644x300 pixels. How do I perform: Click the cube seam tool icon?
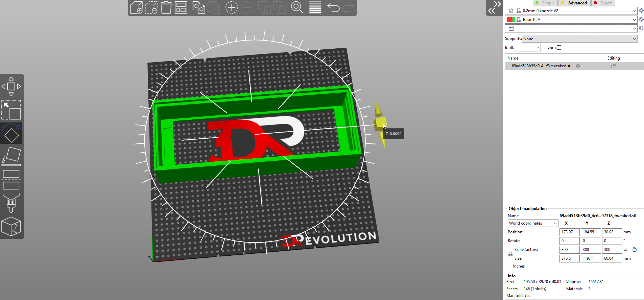click(x=11, y=226)
